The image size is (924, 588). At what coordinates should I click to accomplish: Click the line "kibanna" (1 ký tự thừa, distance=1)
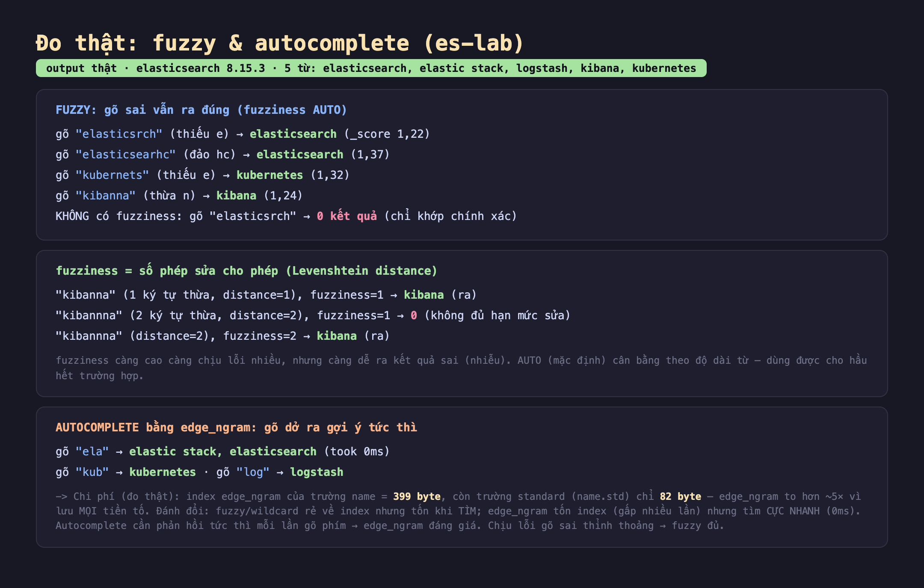pos(266,295)
